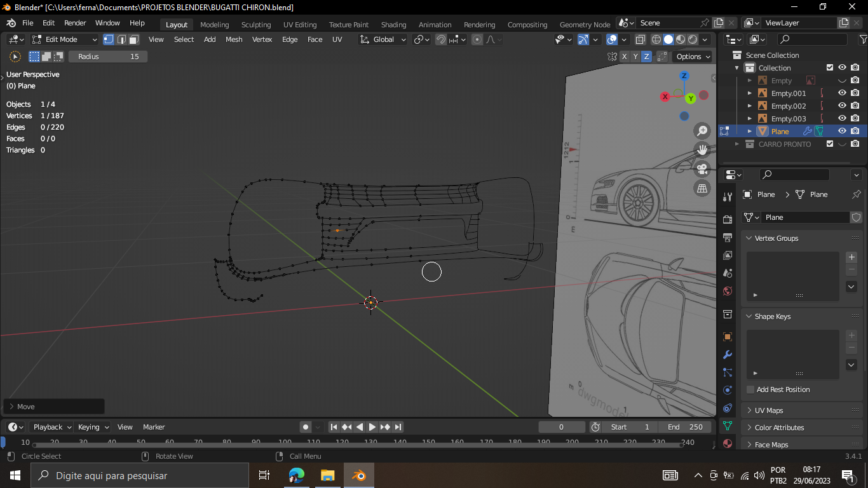The width and height of the screenshot is (868, 488).
Task: Click the End frame field
Action: coord(684,427)
